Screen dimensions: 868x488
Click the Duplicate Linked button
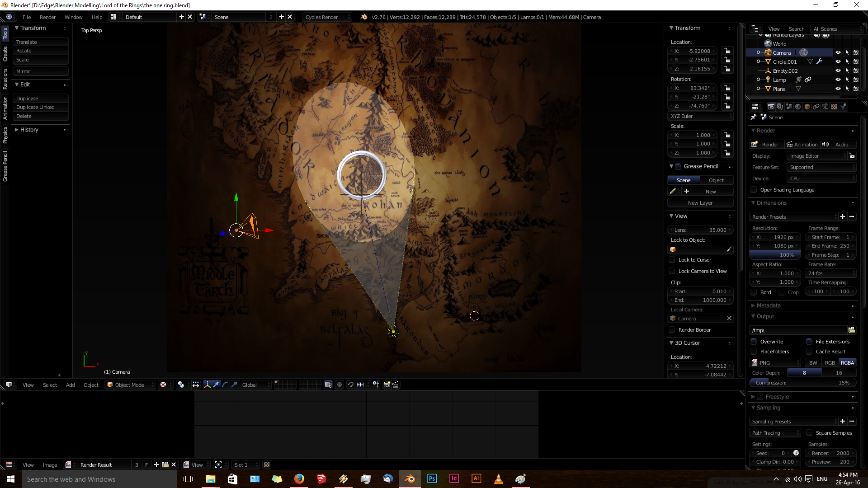(x=35, y=107)
